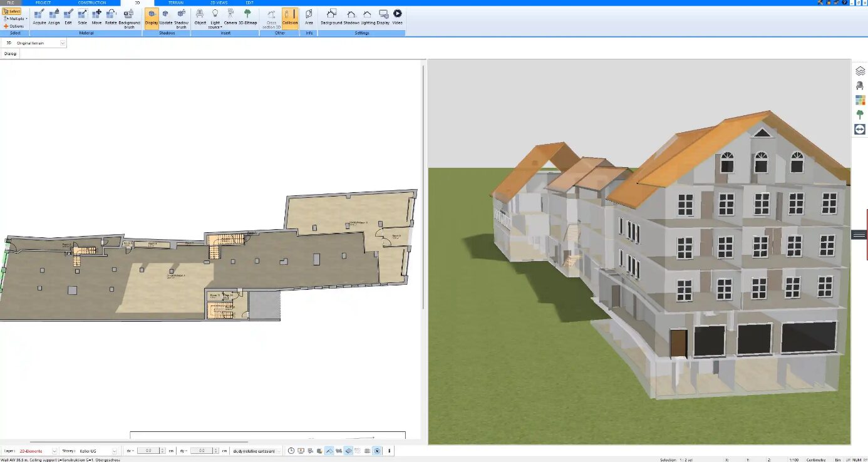This screenshot has width=868, height=462.
Task: Choose the Background brush tool
Action: coord(129,17)
